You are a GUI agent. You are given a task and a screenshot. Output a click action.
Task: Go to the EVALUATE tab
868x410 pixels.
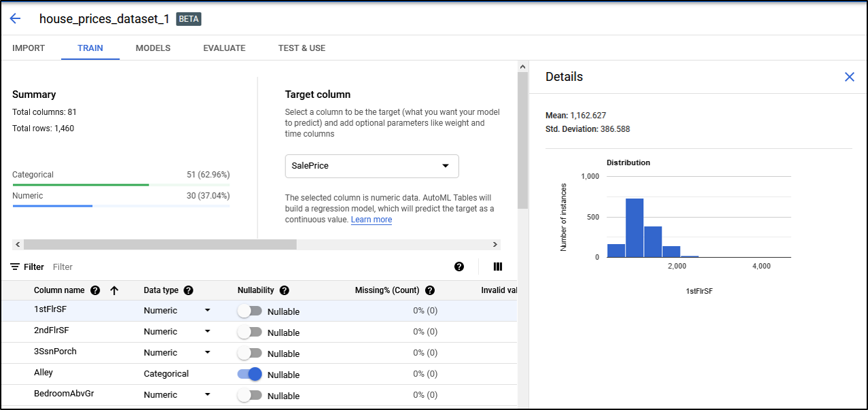click(224, 48)
